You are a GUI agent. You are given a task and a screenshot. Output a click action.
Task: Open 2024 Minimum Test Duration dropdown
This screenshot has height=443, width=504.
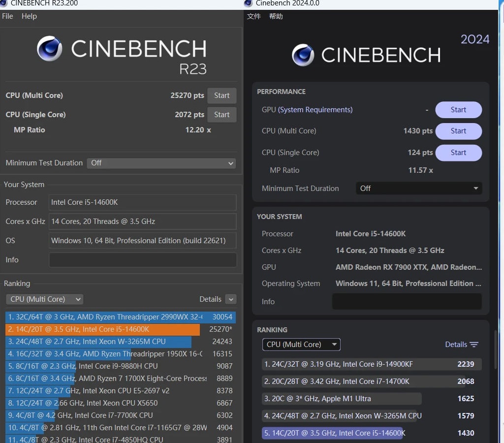pyautogui.click(x=419, y=189)
